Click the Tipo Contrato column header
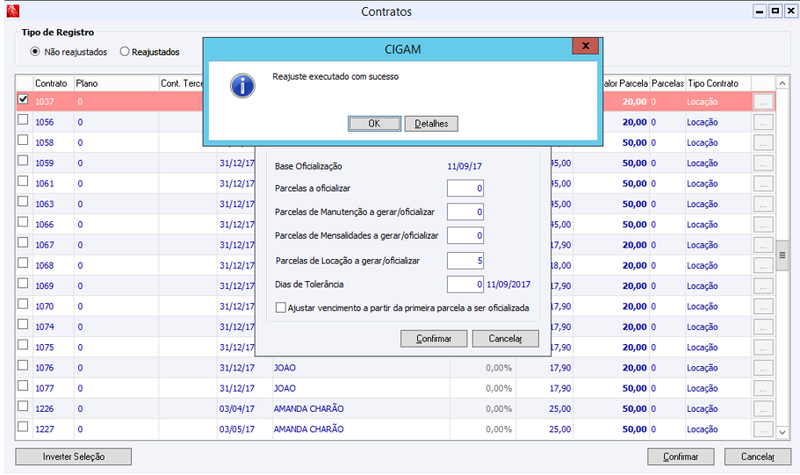800x475 pixels. pyautogui.click(x=713, y=83)
